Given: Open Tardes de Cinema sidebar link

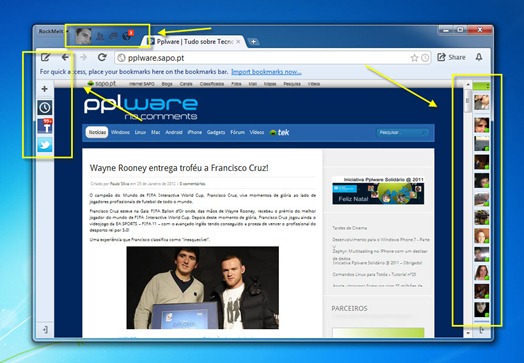Looking at the screenshot, I should pos(350,228).
